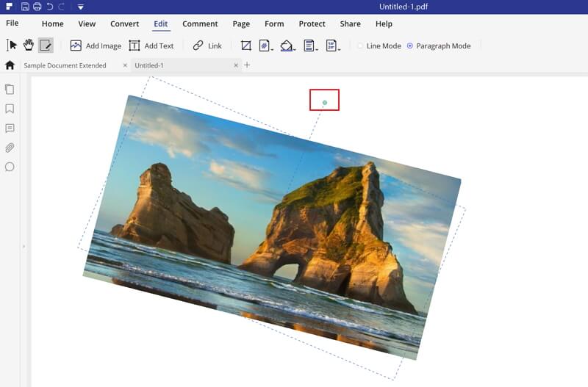Click the Save icon in title bar
Viewport: 588px width, 387px height.
point(25,7)
